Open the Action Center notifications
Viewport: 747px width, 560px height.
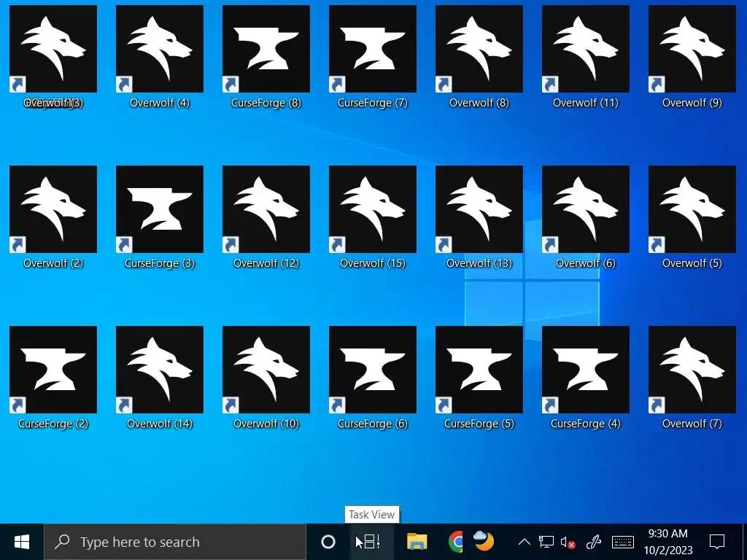coord(717,542)
